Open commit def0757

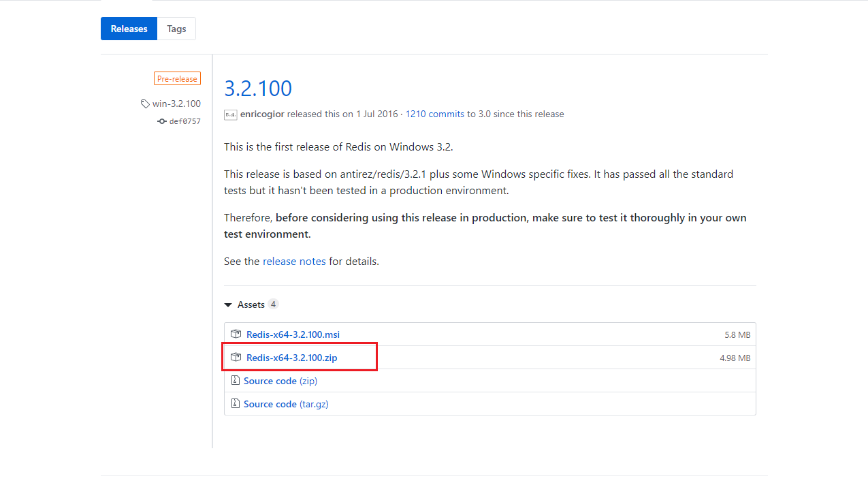185,121
